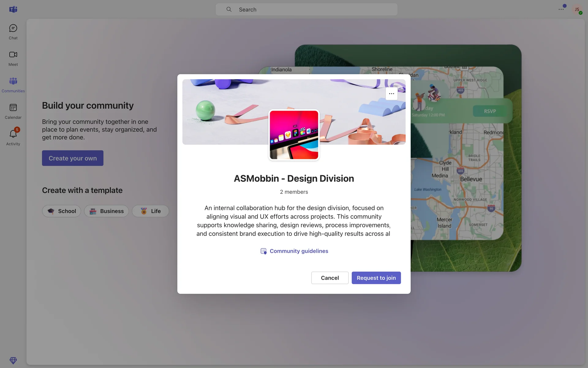This screenshot has width=588, height=368.
Task: Cancel the join community dialog
Action: 330,278
